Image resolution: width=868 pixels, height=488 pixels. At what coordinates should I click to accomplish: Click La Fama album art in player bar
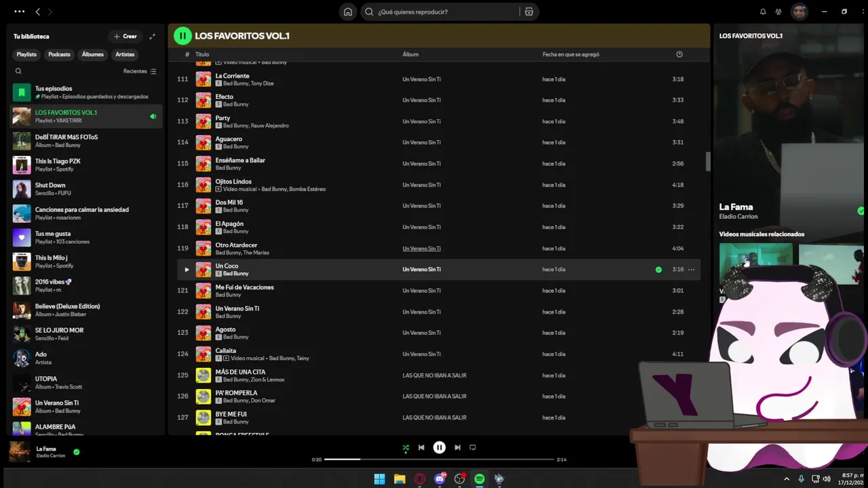pos(20,451)
